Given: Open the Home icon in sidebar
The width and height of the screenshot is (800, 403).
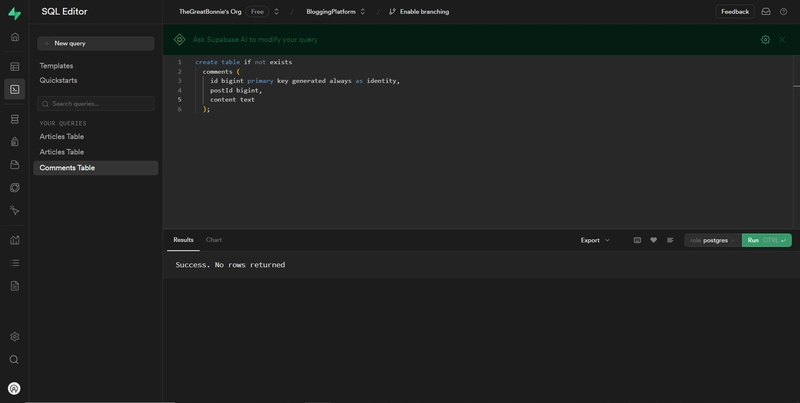Looking at the screenshot, I should coord(15,37).
